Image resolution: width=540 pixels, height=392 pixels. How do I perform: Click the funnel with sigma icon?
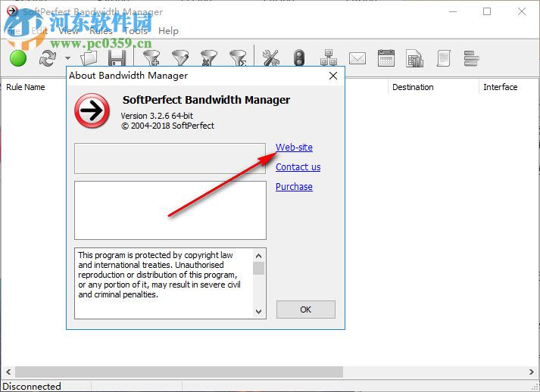tap(238, 58)
